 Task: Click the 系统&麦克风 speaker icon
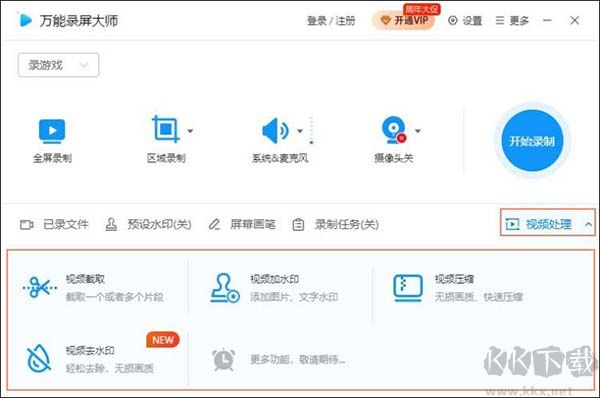coord(275,131)
